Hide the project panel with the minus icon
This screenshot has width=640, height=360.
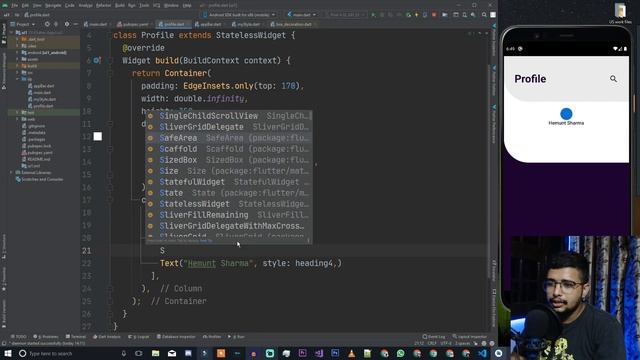[76, 24]
